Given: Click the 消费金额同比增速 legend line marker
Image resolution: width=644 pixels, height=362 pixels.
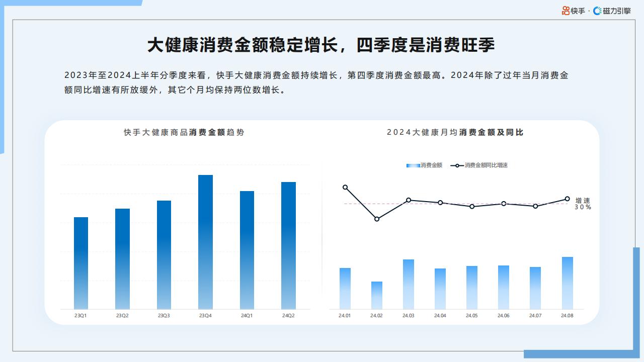Looking at the screenshot, I should [457, 165].
